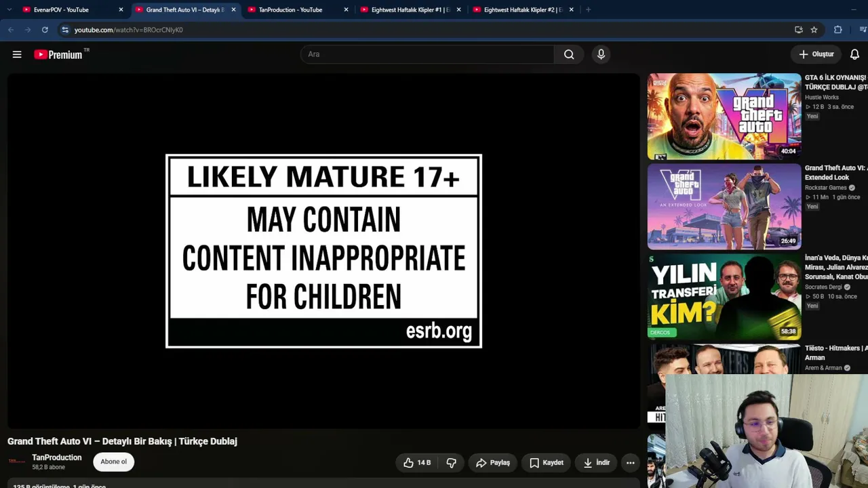Click the 14 B like count
Image resolution: width=868 pixels, height=488 pixels.
(424, 463)
